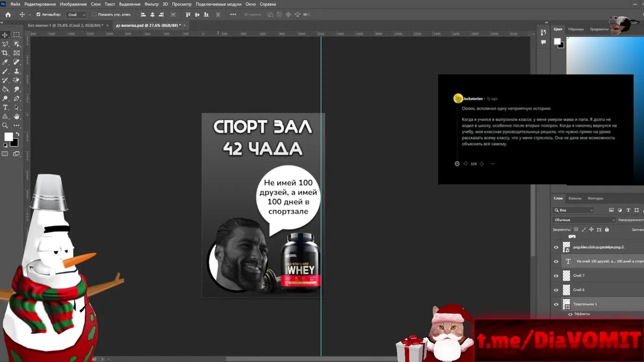Viewport: 644px width, 362px height.
Task: Open the Изображение menu
Action: click(73, 4)
